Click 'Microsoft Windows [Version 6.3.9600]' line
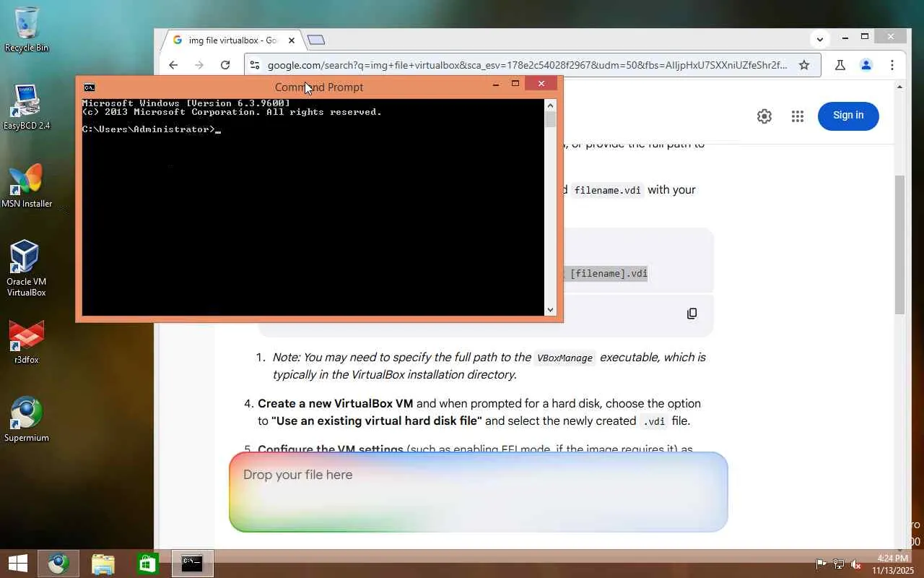The width and height of the screenshot is (924, 578). coord(186,103)
